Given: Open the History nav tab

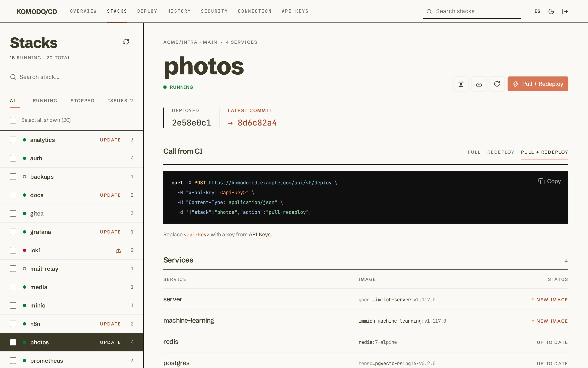Looking at the screenshot, I should click(179, 11).
